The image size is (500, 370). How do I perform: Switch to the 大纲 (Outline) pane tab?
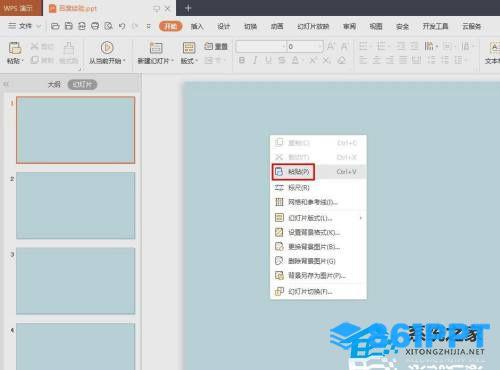54,85
